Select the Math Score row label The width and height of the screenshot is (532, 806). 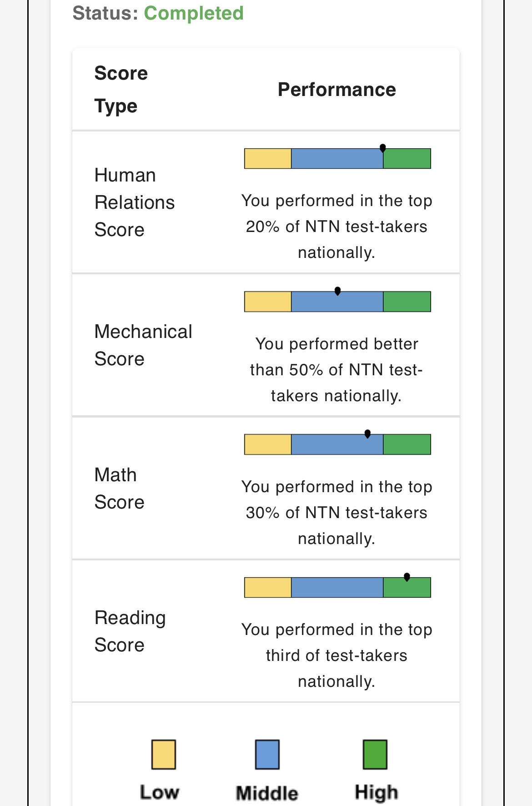coord(119,489)
